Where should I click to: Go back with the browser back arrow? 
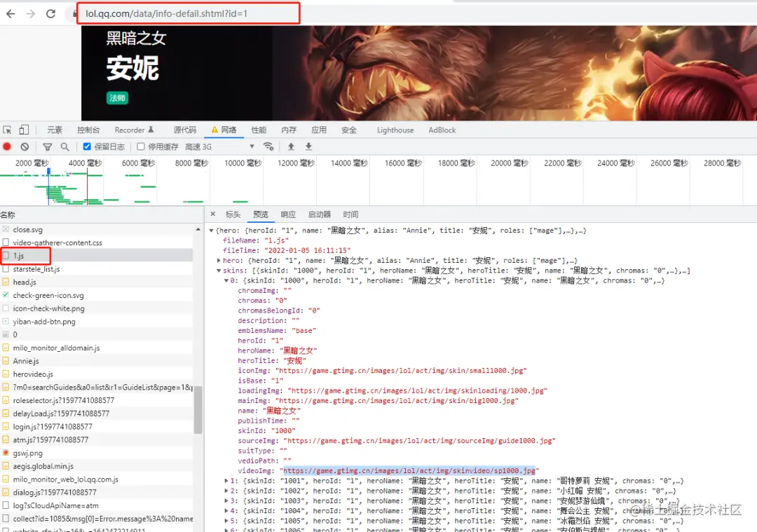tap(11, 13)
